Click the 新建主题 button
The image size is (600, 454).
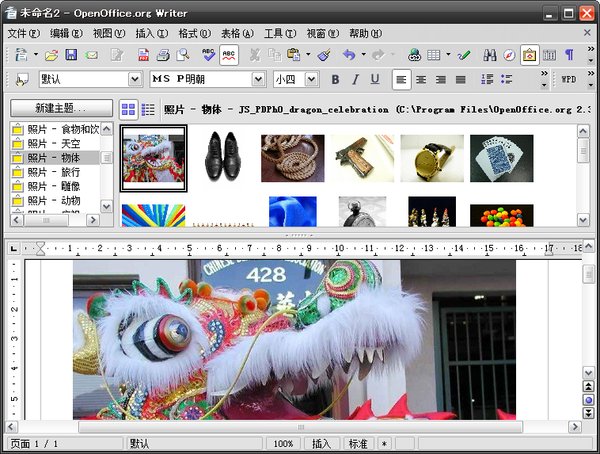tap(61, 108)
